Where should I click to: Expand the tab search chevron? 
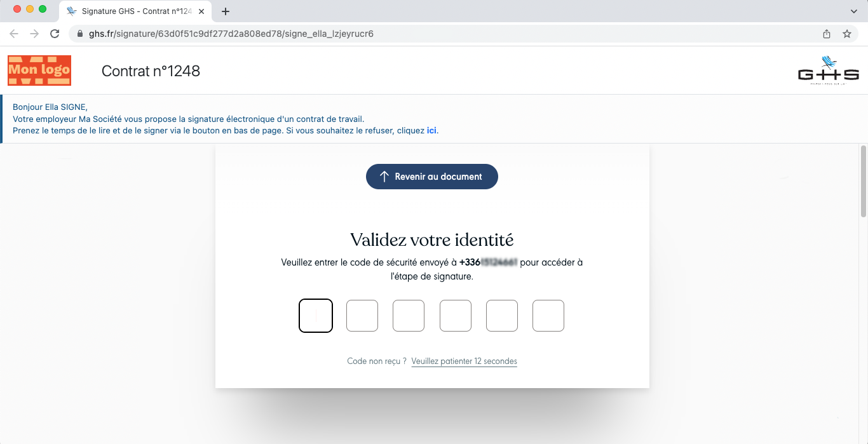pyautogui.click(x=854, y=11)
